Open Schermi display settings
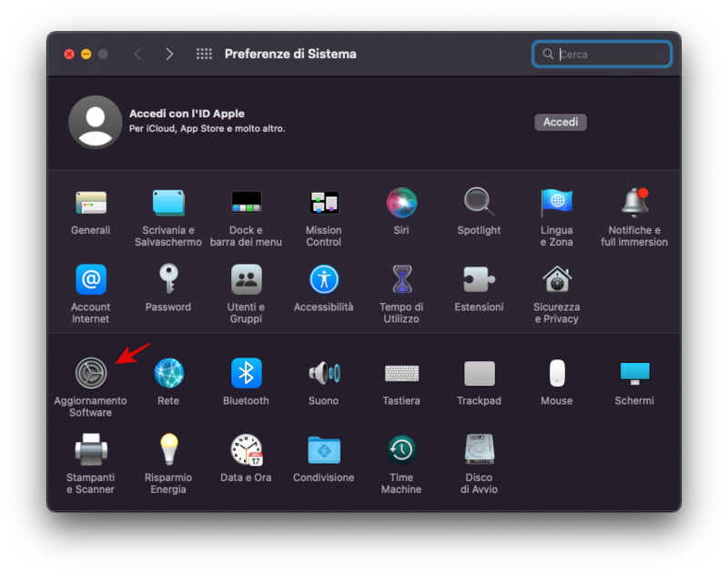Image resolution: width=728 pixels, height=574 pixels. tap(634, 373)
